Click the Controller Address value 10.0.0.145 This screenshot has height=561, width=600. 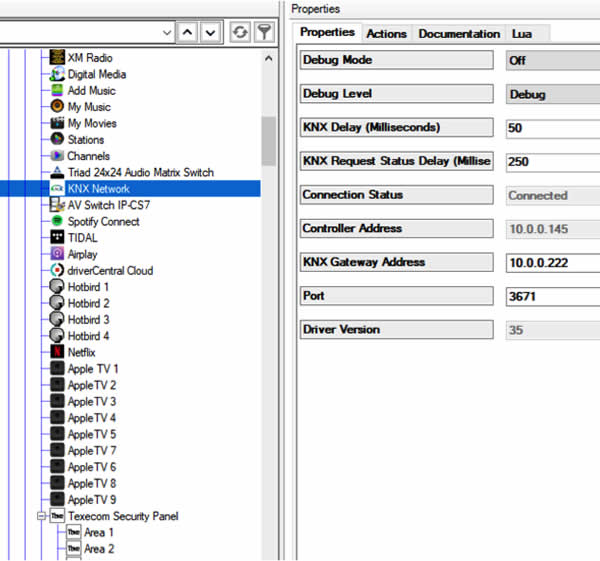click(538, 229)
